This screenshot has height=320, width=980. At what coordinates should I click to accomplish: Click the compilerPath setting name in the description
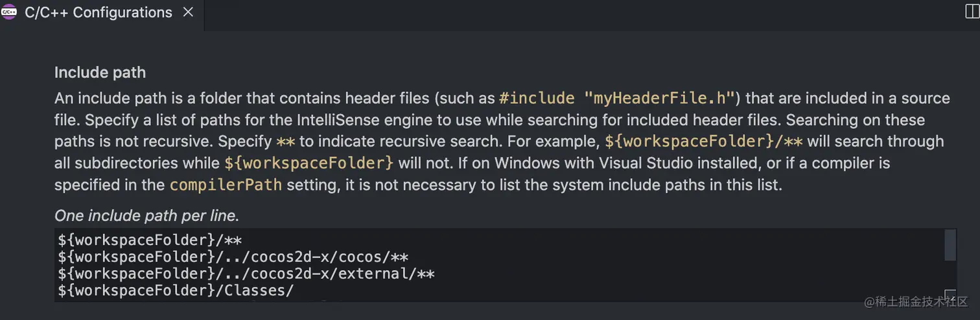pos(226,185)
